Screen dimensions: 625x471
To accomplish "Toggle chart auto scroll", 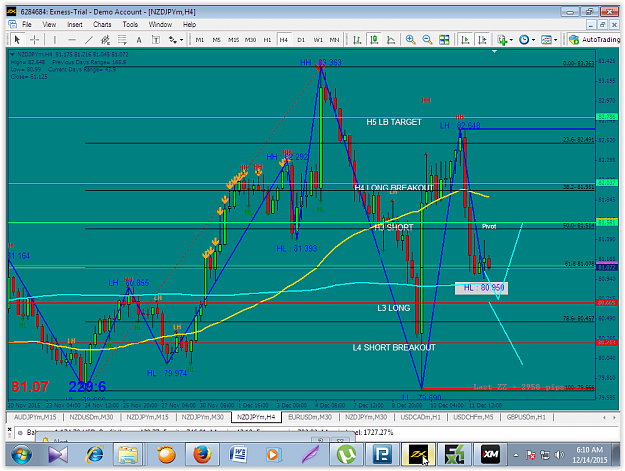I will pyautogui.click(x=465, y=39).
